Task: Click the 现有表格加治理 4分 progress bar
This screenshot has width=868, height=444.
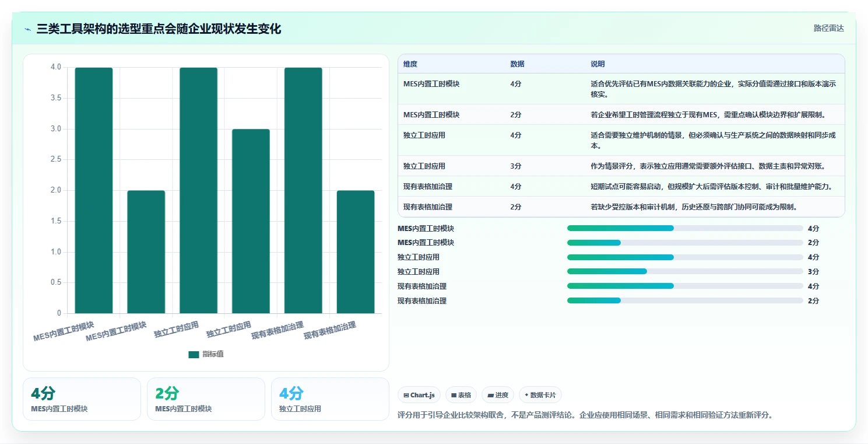Action: click(x=685, y=286)
